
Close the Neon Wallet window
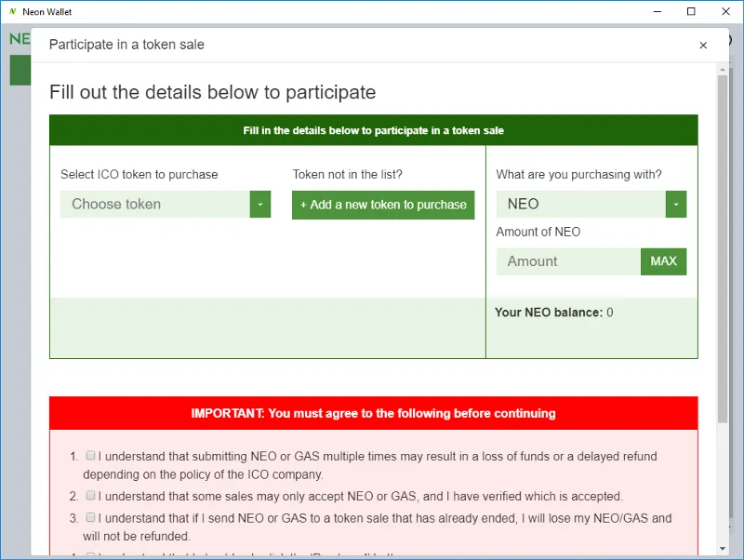725,11
